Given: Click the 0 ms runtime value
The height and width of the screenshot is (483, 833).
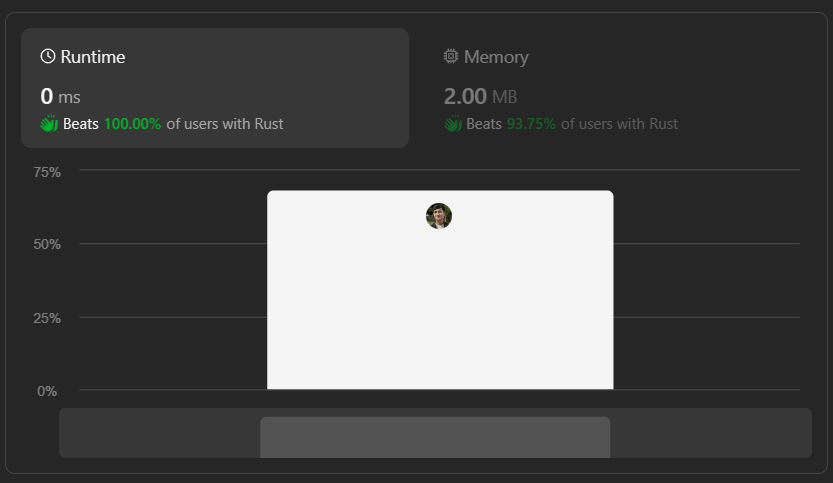Looking at the screenshot, I should pyautogui.click(x=60, y=97).
